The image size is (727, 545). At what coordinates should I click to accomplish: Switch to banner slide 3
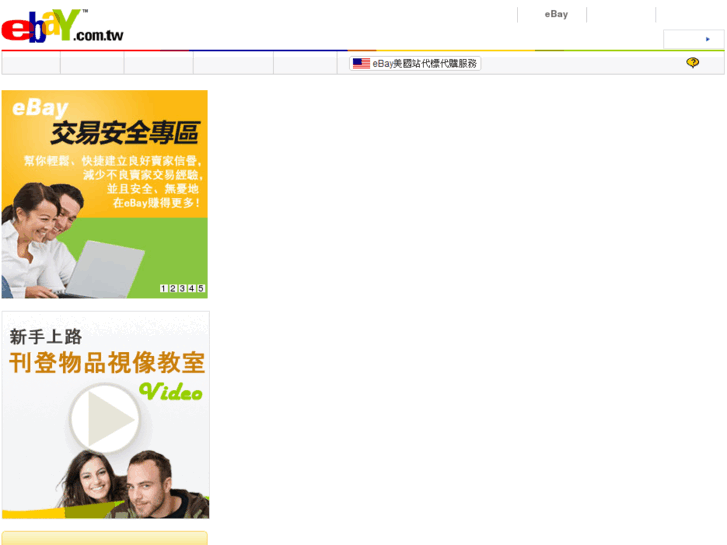[x=182, y=289]
